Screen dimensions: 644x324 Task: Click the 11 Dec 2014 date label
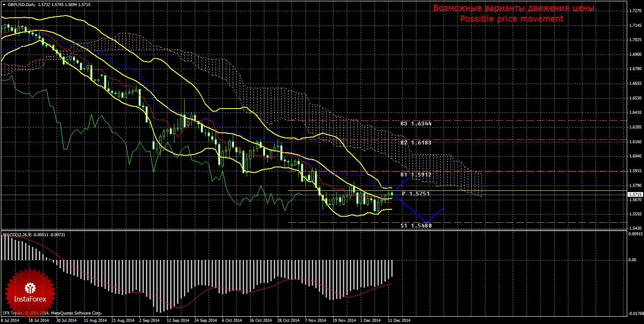tap(399, 321)
